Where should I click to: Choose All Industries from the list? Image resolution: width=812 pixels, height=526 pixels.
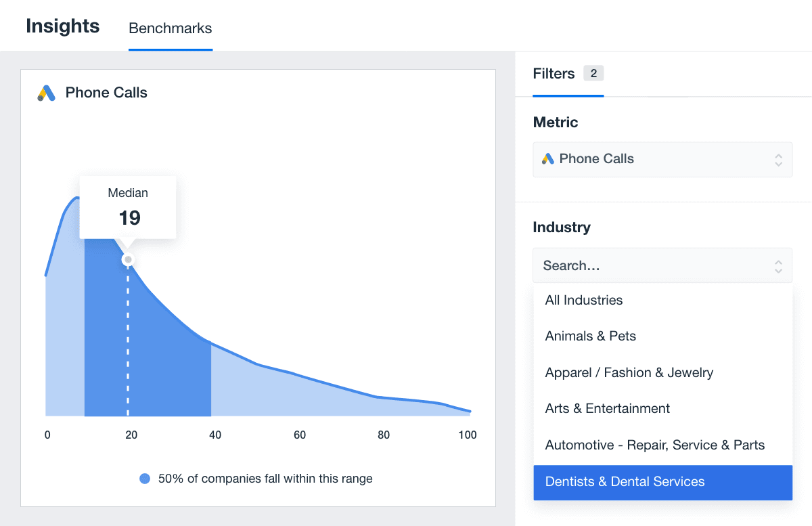(584, 300)
